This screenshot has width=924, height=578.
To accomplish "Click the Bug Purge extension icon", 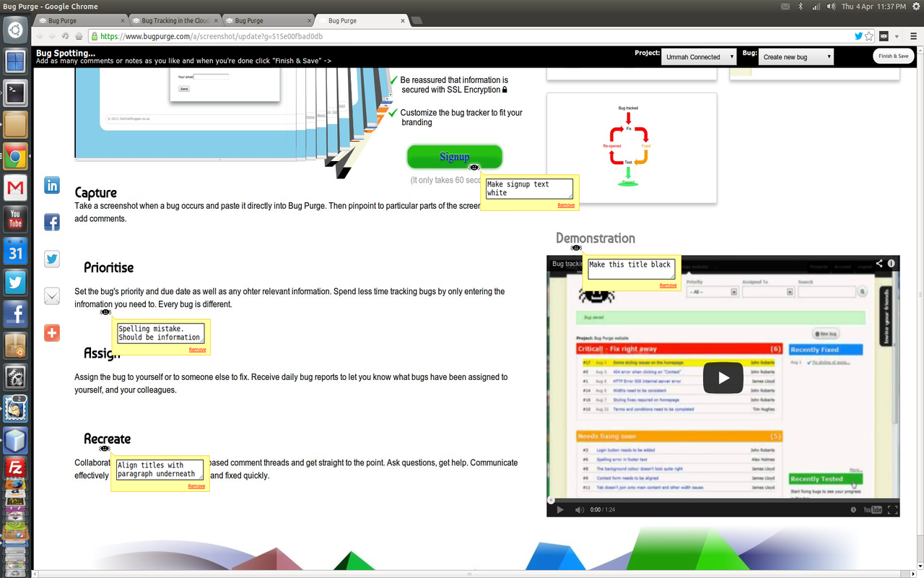I will tap(884, 36).
